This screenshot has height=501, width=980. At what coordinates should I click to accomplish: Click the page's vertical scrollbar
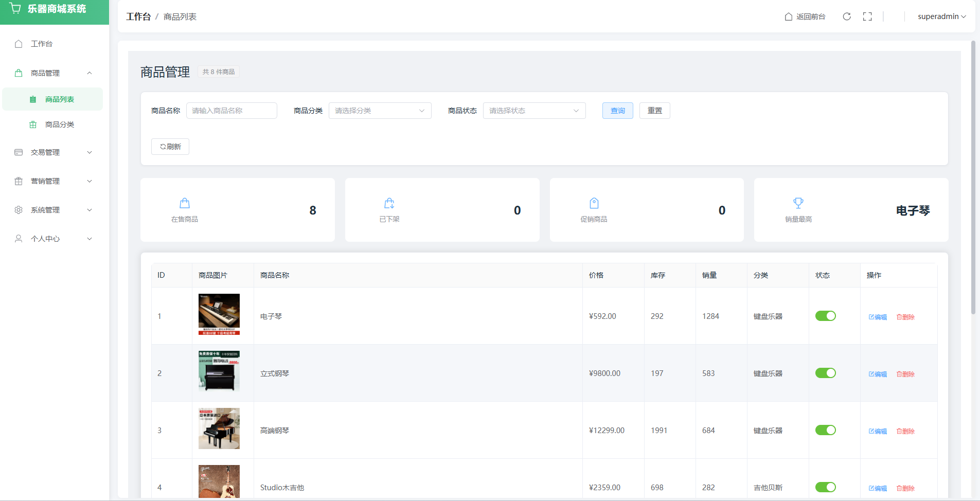(973, 177)
